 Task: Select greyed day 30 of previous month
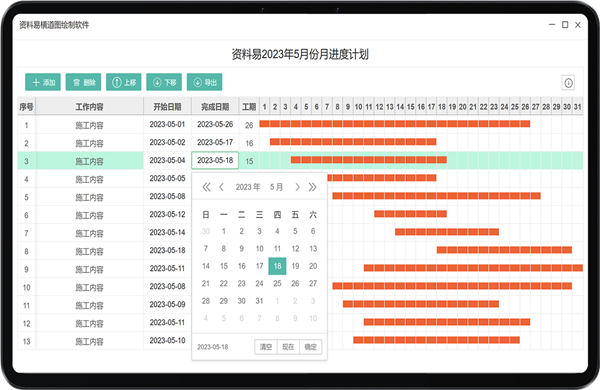(x=206, y=231)
